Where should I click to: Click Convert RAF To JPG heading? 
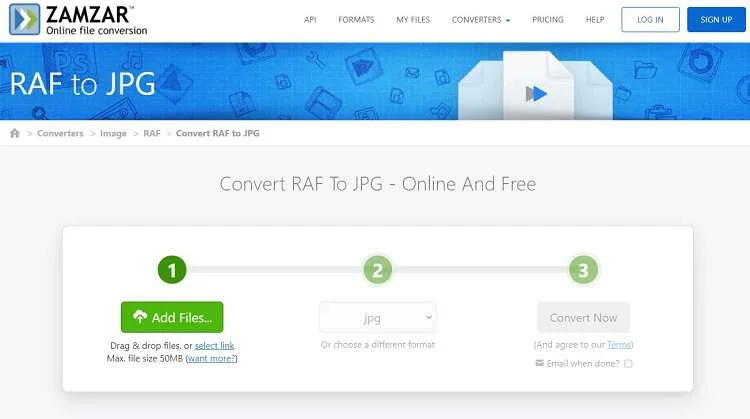pos(377,184)
